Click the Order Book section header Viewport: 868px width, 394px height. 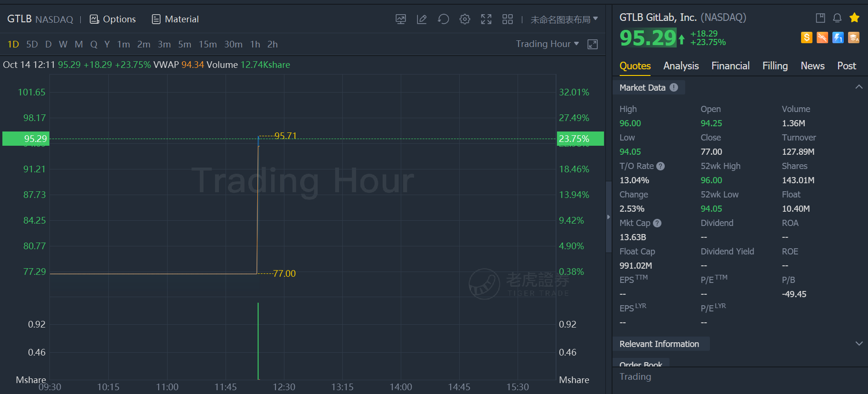641,364
